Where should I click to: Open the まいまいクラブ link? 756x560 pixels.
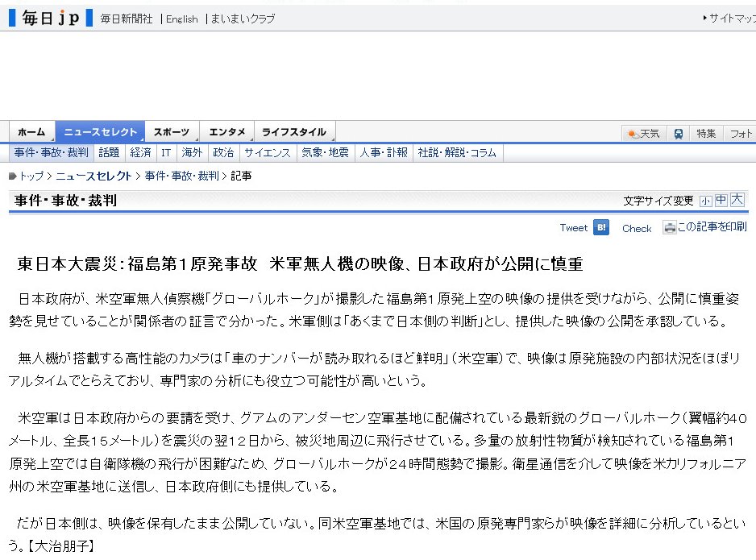243,19
